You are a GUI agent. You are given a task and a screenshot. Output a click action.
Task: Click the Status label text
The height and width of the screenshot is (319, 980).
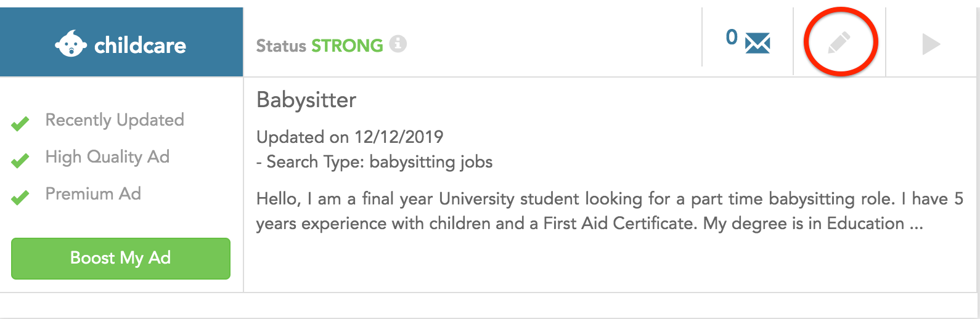(281, 46)
